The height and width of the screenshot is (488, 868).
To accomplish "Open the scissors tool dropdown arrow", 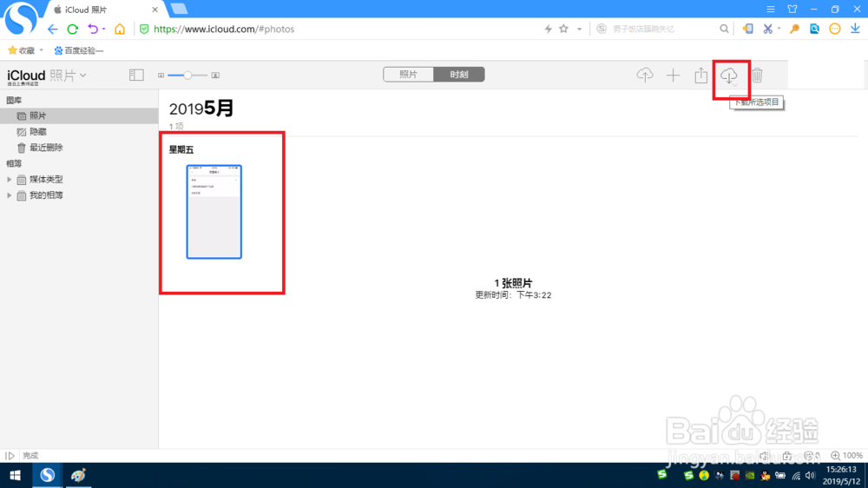I will [x=779, y=29].
